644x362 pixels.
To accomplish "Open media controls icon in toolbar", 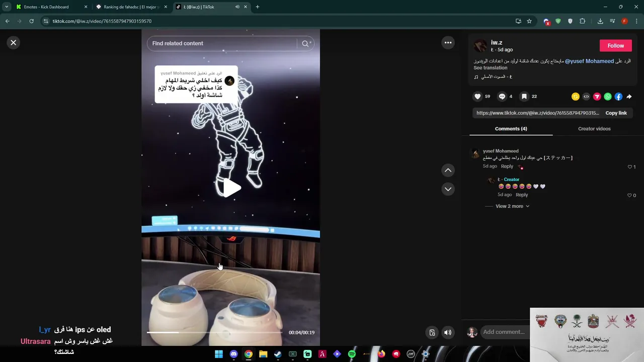I will (x=612, y=21).
